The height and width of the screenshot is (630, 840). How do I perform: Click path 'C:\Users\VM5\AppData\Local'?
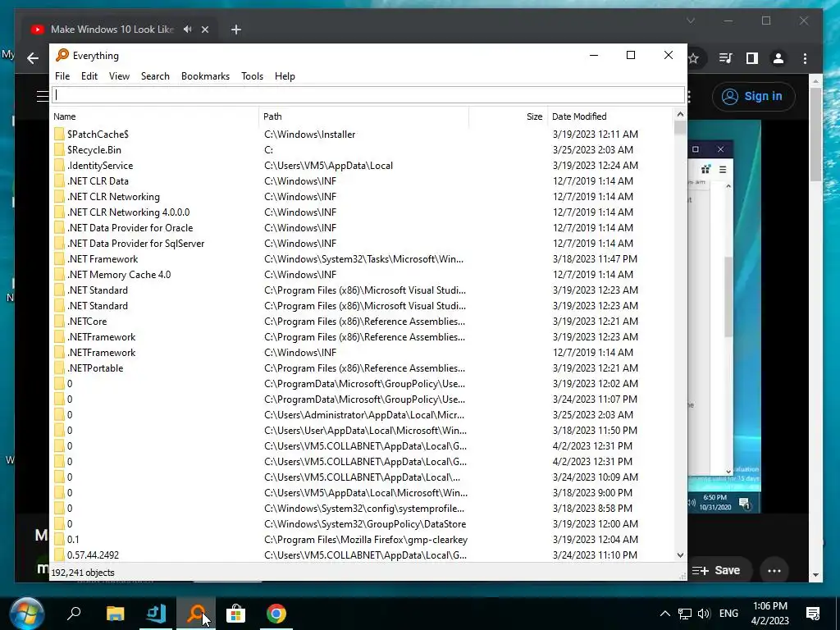[x=328, y=166]
